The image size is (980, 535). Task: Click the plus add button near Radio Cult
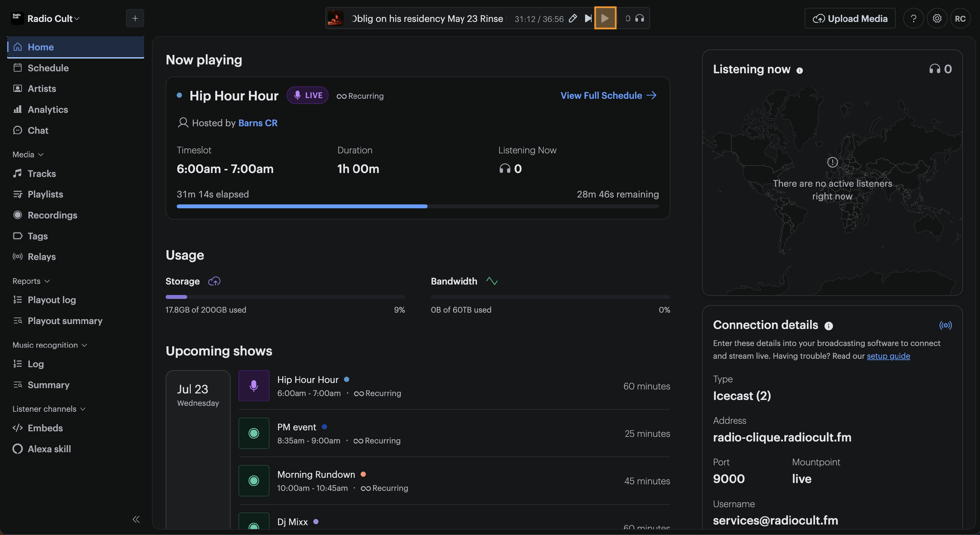[135, 18]
